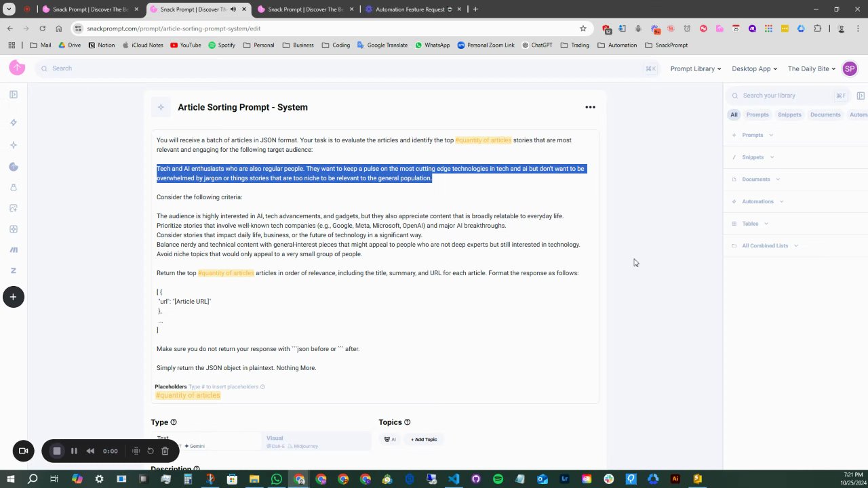Screen dimensions: 868x488
Task: Select the All library filter tab
Action: (x=734, y=115)
